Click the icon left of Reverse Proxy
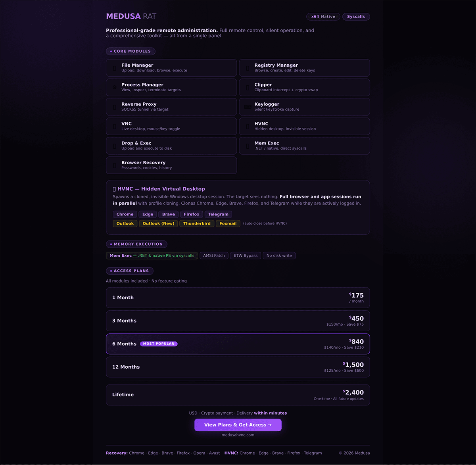 [x=115, y=107]
